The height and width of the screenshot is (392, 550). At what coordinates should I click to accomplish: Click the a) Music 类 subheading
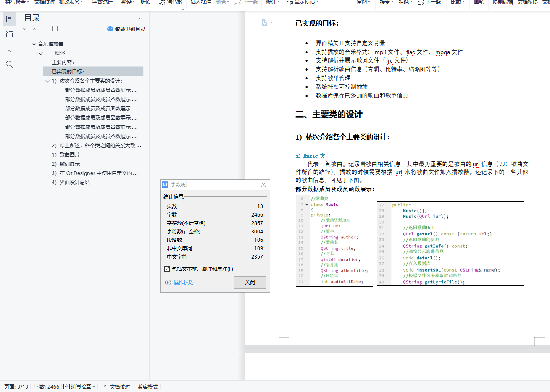click(x=310, y=156)
